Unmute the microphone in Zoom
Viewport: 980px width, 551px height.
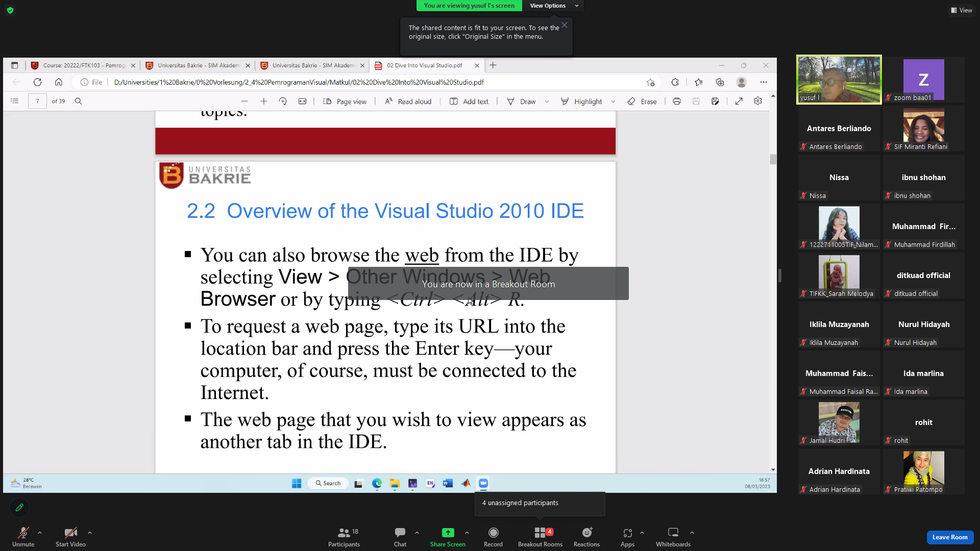(x=23, y=537)
